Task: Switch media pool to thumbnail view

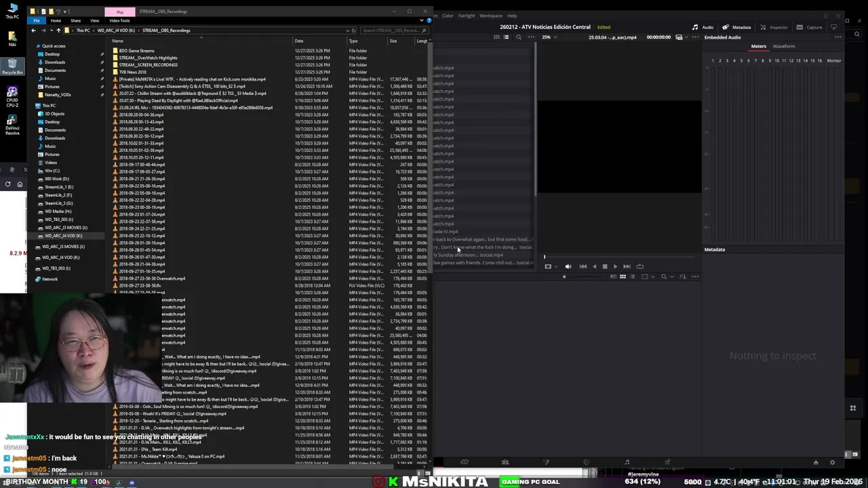Action: (x=623, y=277)
